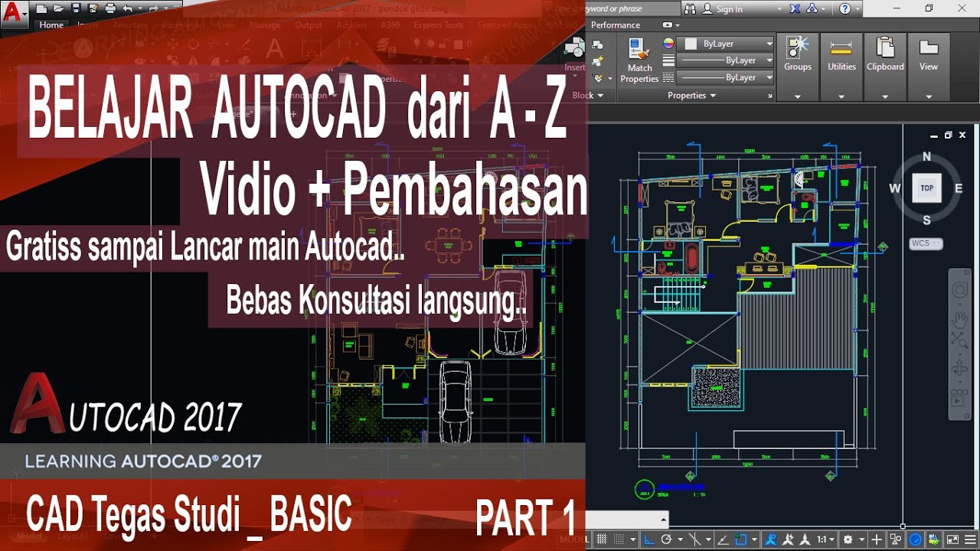The height and width of the screenshot is (551, 980).
Task: Click the Autodesk A360 triangle icon
Action: tap(813, 8)
